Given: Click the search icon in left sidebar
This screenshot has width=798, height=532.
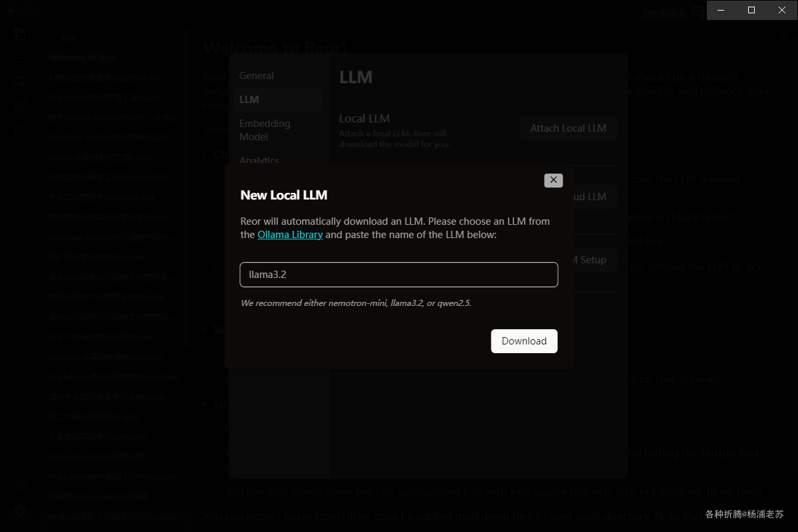Looking at the screenshot, I should coord(20,81).
